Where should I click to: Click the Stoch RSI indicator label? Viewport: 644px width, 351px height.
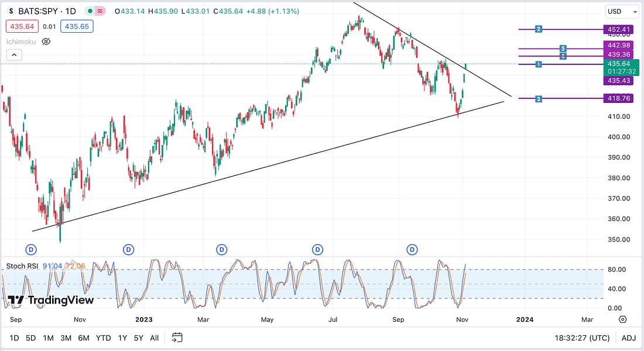(24, 266)
